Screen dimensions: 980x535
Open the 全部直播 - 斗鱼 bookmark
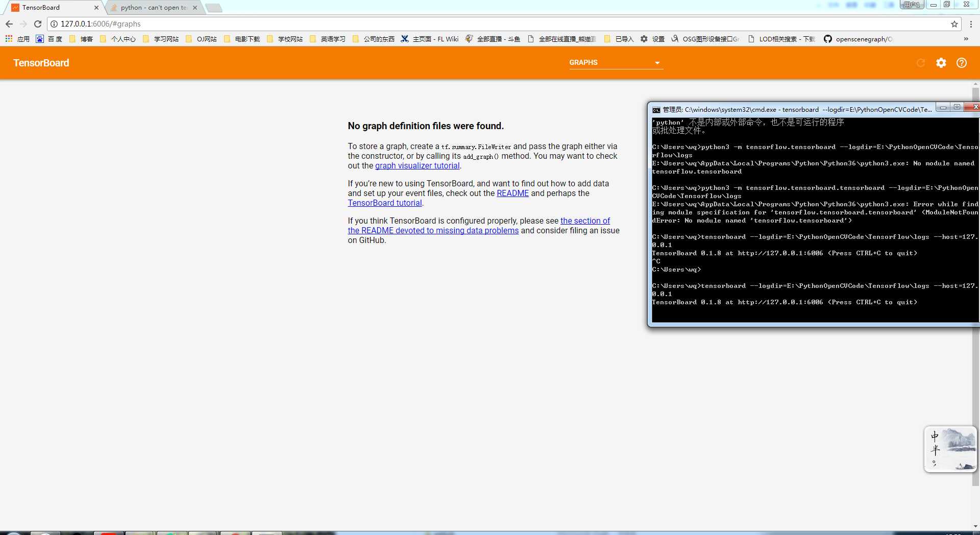click(x=492, y=39)
